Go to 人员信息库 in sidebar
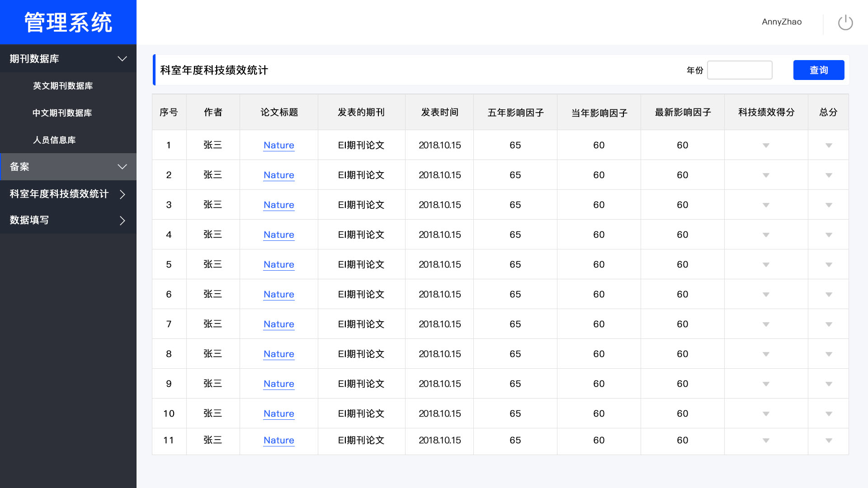Viewport: 868px width, 488px height. point(54,140)
